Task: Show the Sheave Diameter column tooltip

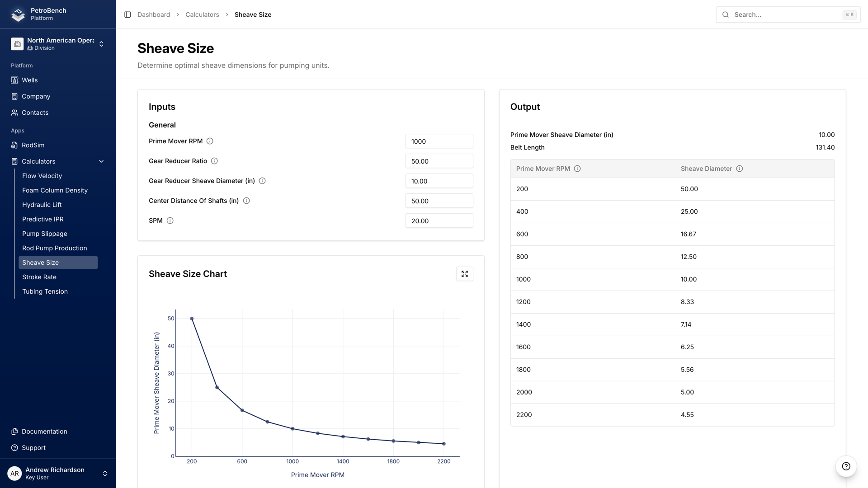Action: [740, 169]
